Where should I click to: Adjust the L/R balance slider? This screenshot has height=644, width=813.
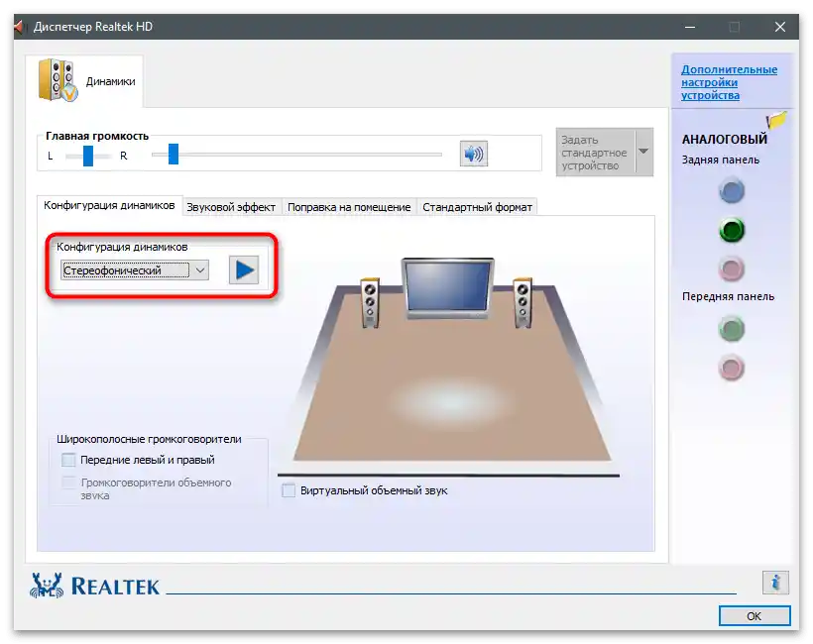88,156
